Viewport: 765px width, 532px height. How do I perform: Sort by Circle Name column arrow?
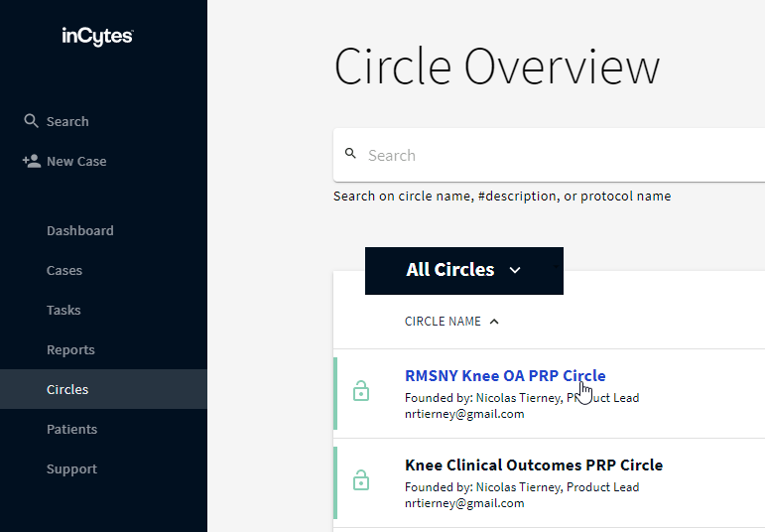point(495,322)
